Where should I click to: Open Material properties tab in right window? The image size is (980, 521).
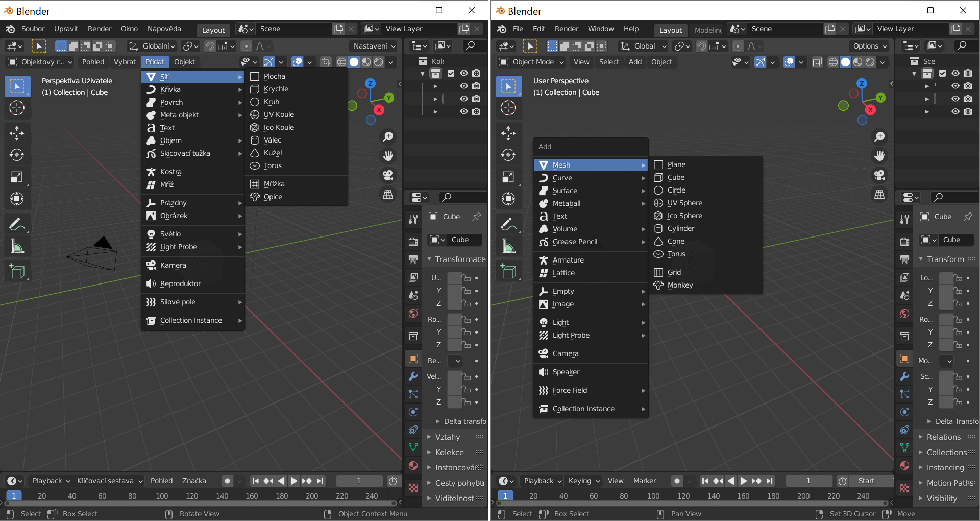point(904,466)
